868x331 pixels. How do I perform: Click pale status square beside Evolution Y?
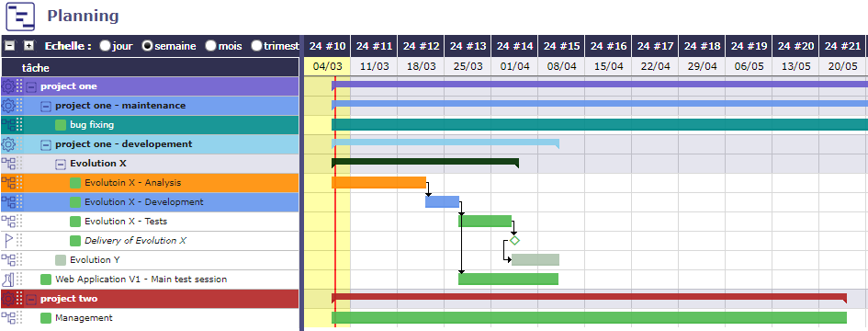(61, 260)
